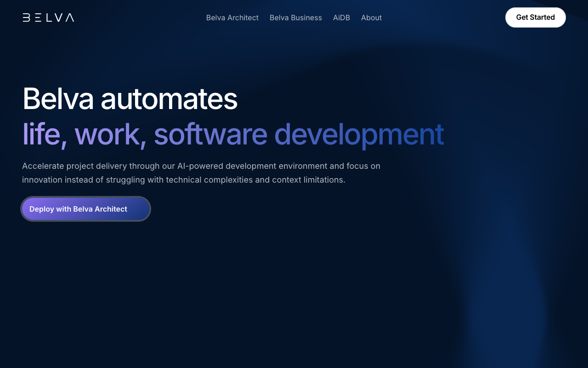Click Deploy with Belva Architect button
This screenshot has height=368, width=588.
86,209
